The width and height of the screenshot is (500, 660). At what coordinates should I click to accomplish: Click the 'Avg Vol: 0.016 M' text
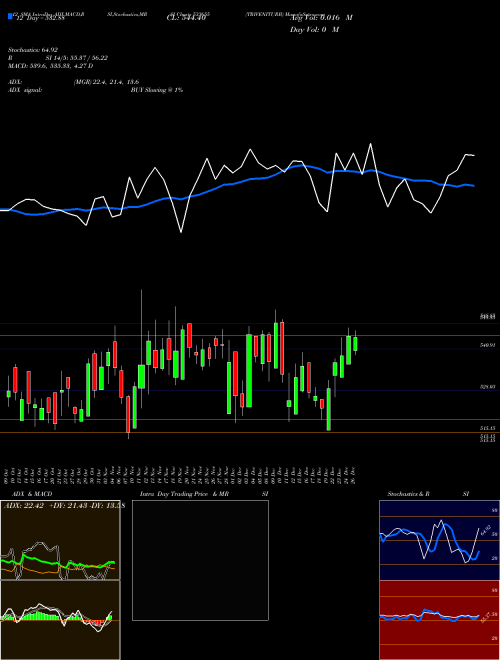tap(321, 18)
